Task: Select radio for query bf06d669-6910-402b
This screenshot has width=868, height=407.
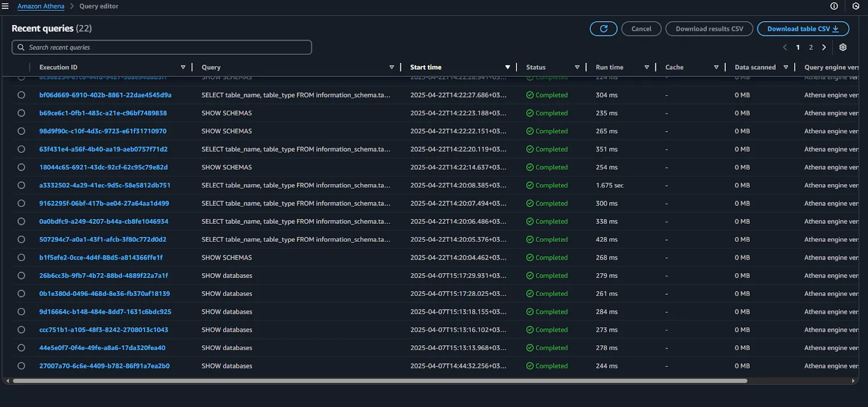Action: 21,95
